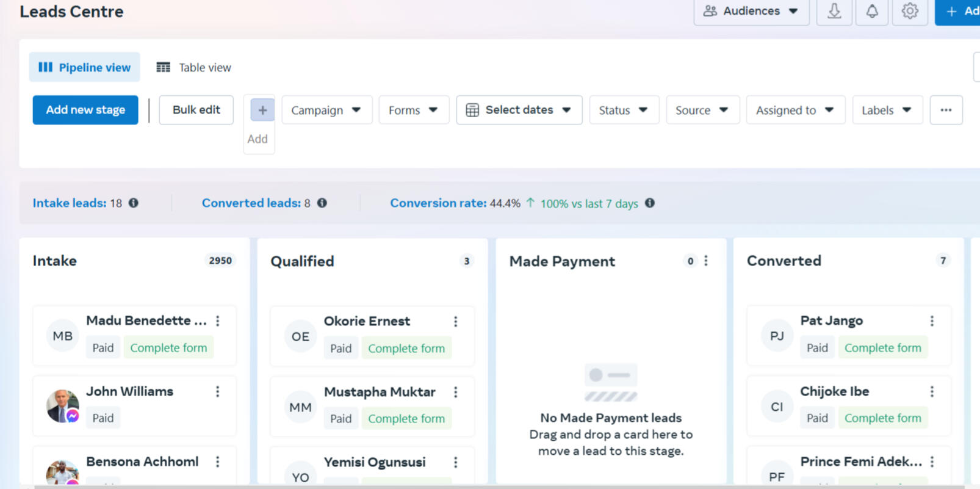Click Qualified stage count 3

(467, 261)
